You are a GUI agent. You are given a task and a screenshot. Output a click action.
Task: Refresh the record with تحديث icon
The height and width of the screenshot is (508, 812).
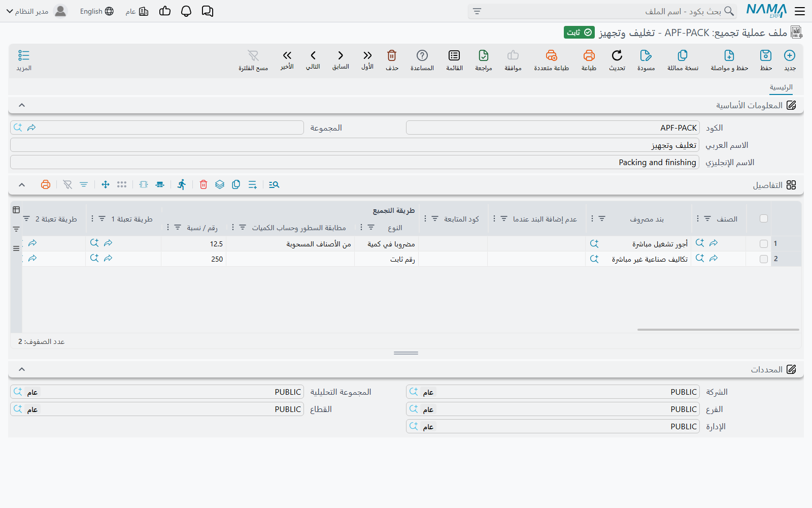pos(617,55)
